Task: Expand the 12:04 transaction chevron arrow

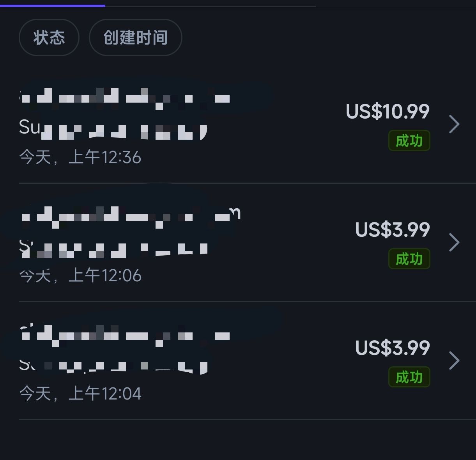Action: [454, 361]
